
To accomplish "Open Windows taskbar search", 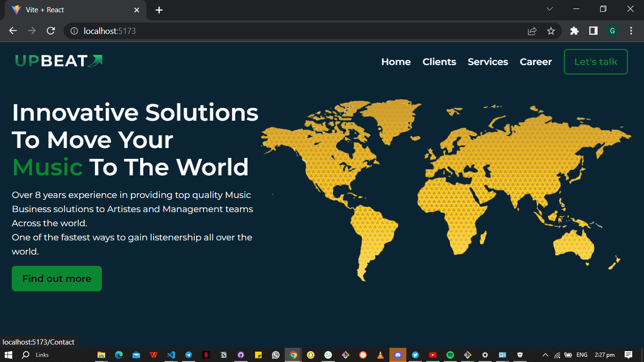I will 26,355.
